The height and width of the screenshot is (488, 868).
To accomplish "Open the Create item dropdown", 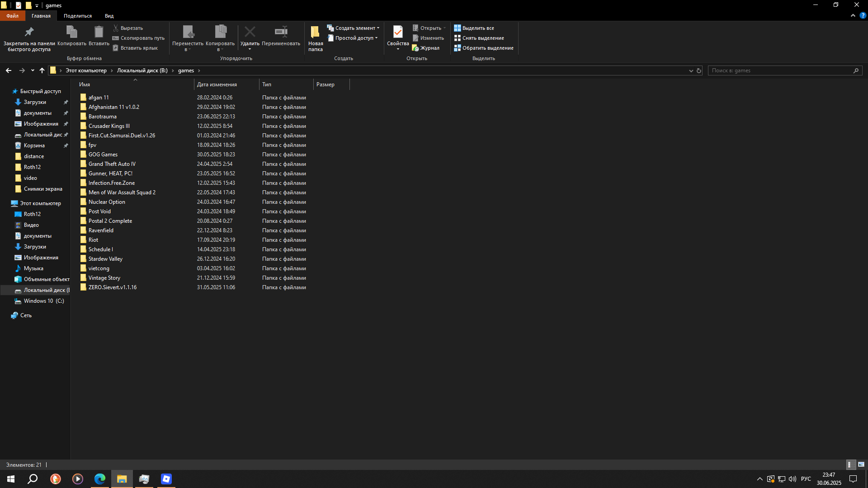I will pyautogui.click(x=354, y=28).
